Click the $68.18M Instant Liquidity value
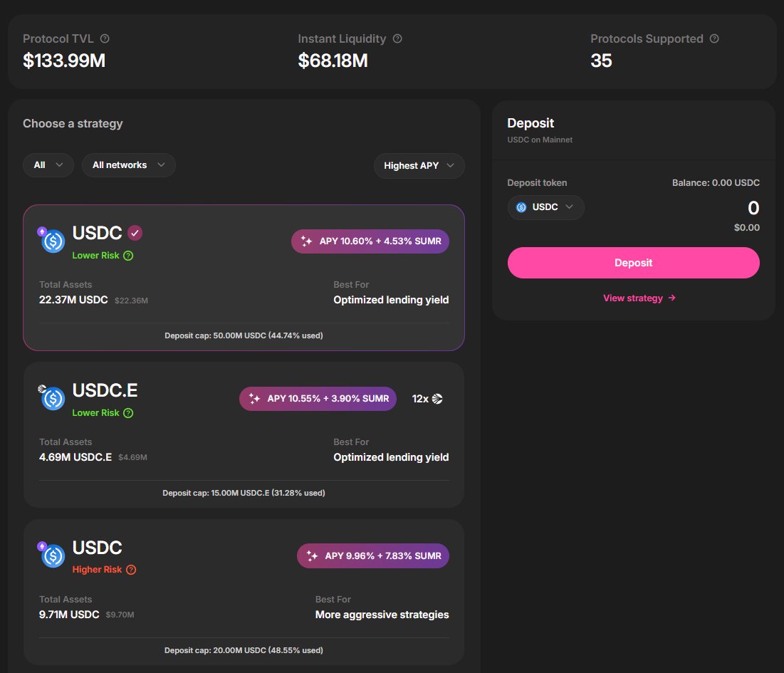 click(333, 61)
